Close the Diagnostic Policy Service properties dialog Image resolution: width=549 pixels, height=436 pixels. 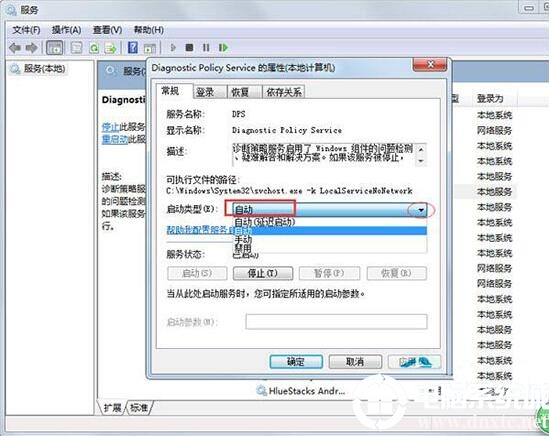430,65
